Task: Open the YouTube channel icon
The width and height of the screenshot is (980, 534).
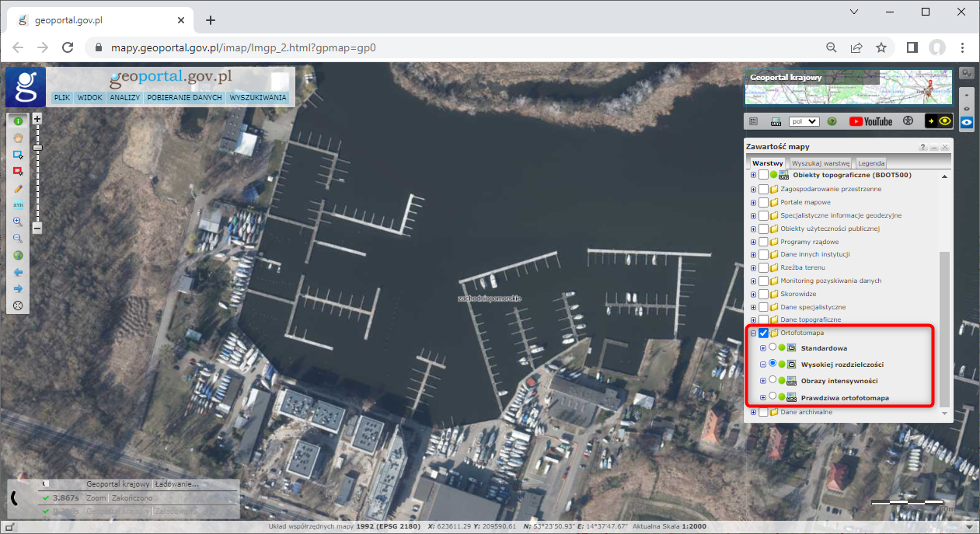Action: coord(870,121)
